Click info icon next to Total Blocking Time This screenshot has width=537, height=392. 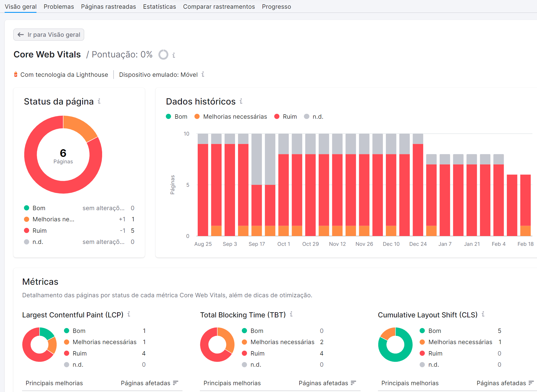[291, 314]
